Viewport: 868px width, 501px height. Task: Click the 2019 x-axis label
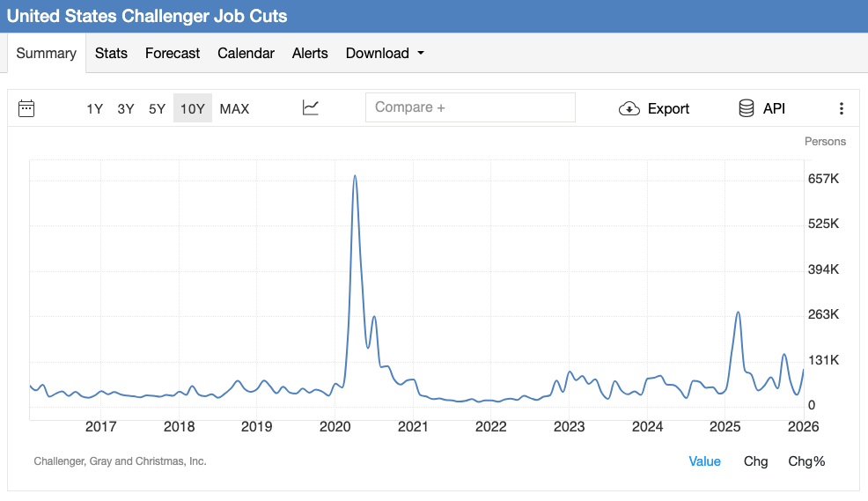tap(257, 427)
